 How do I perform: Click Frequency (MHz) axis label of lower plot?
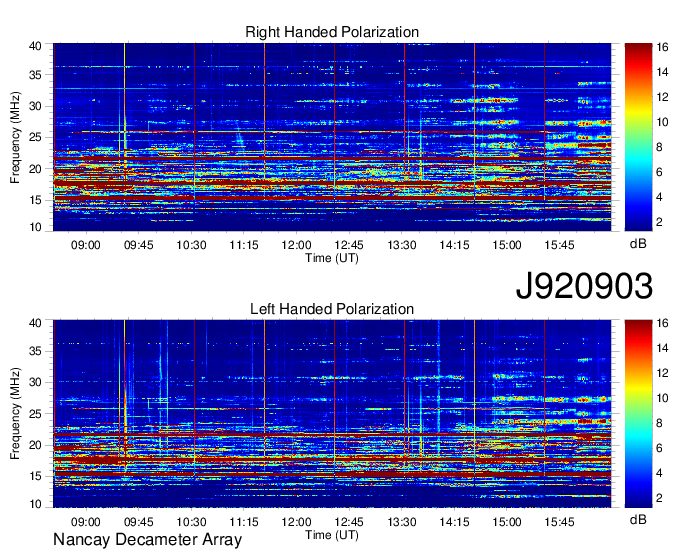pyautogui.click(x=15, y=414)
